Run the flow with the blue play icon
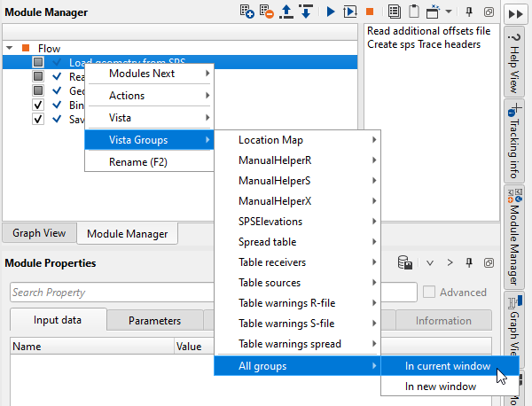The width and height of the screenshot is (532, 406). 330,12
